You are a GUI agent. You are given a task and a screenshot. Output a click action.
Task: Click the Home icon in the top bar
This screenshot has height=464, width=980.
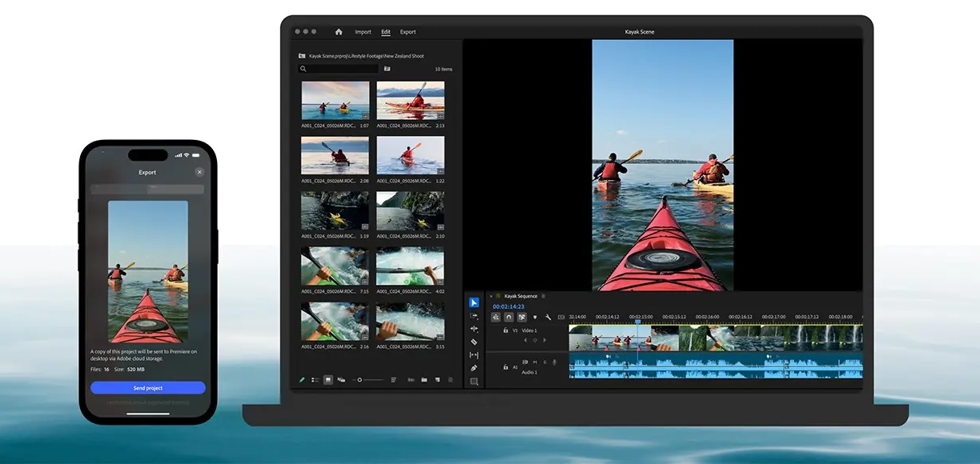(x=339, y=32)
